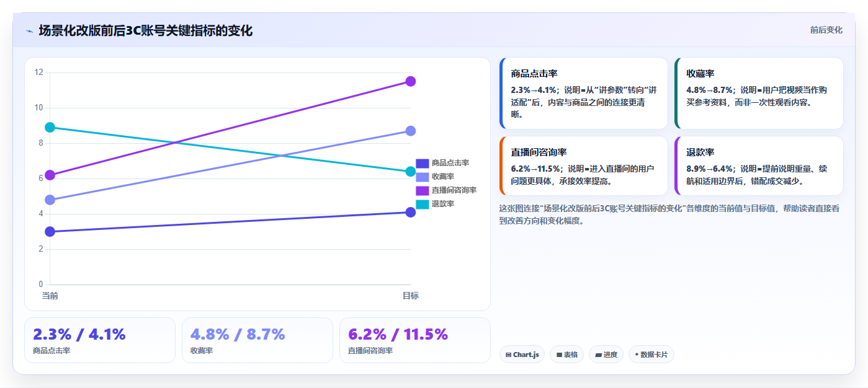Click the 收藏率 info card title

point(700,73)
